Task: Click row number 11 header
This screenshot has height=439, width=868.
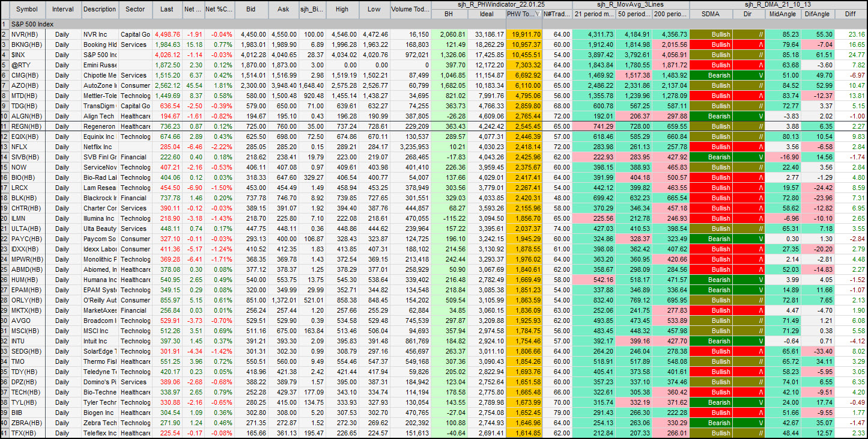Action: [x=5, y=126]
